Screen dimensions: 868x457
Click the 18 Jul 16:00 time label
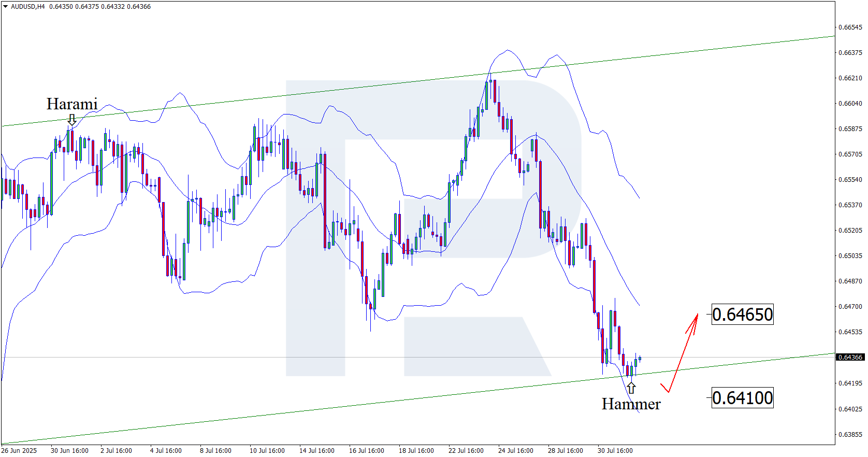(x=416, y=451)
